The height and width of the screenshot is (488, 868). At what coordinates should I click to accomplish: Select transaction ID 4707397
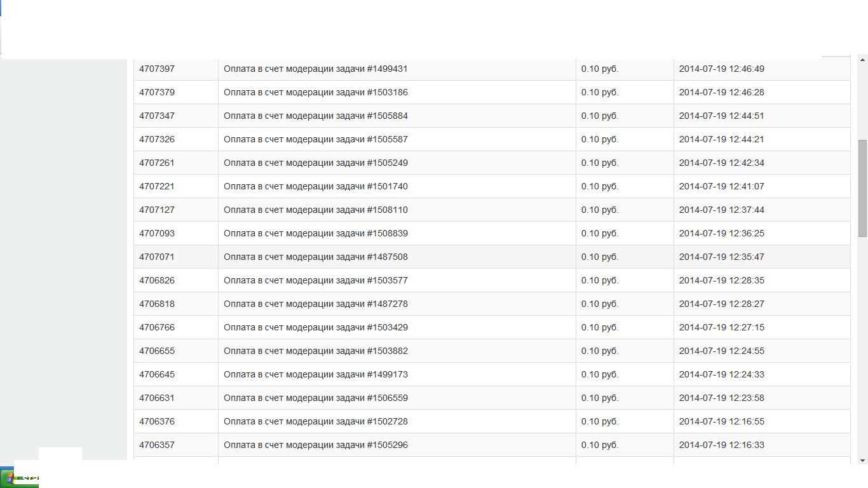point(157,69)
